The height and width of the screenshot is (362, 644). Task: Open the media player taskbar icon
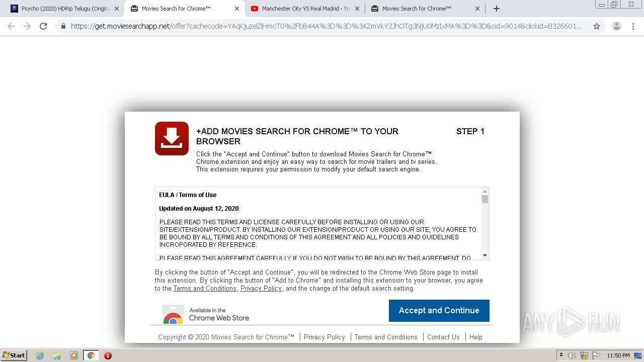pyautogui.click(x=74, y=355)
